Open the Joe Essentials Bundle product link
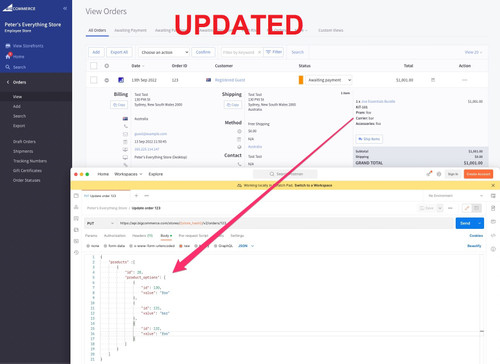The height and width of the screenshot is (364, 500). point(378,101)
